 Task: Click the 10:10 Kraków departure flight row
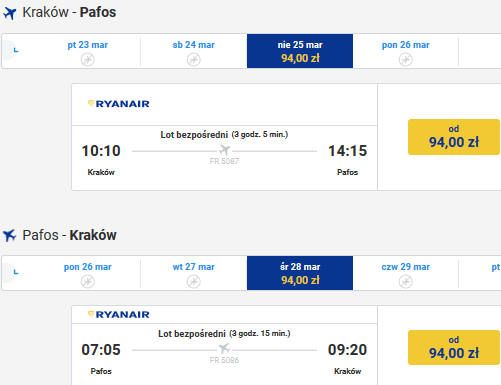pyautogui.click(x=224, y=158)
